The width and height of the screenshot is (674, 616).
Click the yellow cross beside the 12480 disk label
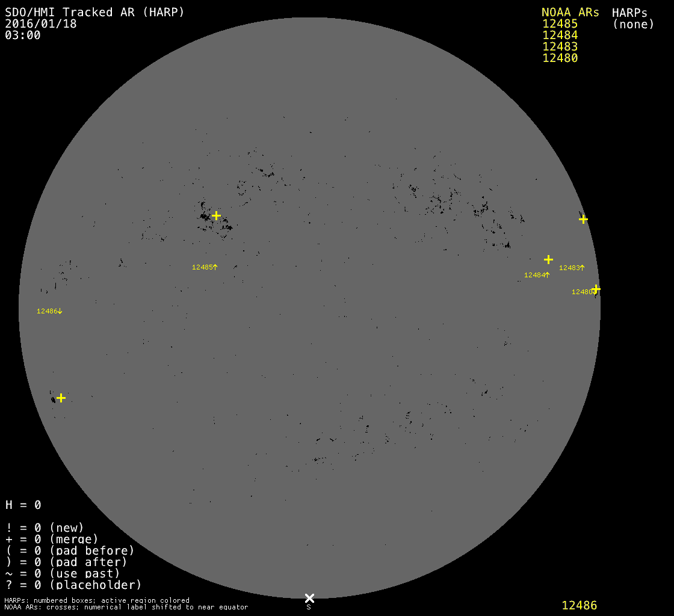[596, 289]
